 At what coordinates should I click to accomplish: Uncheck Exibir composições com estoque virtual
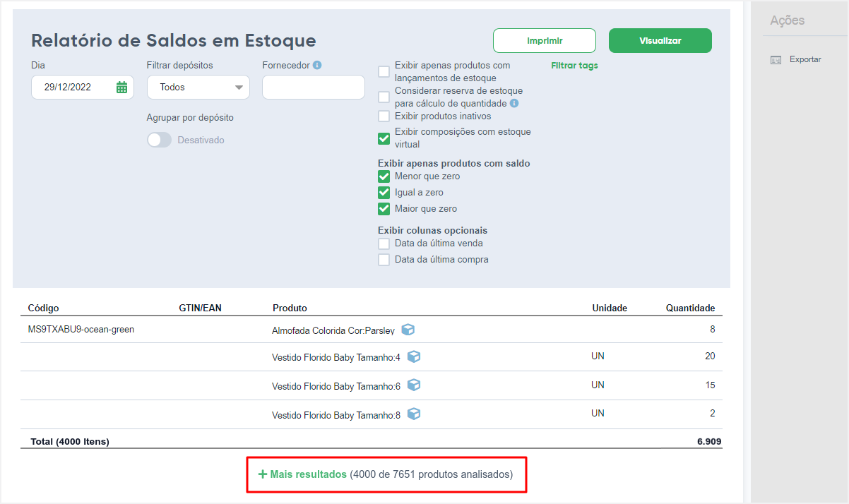tap(384, 138)
